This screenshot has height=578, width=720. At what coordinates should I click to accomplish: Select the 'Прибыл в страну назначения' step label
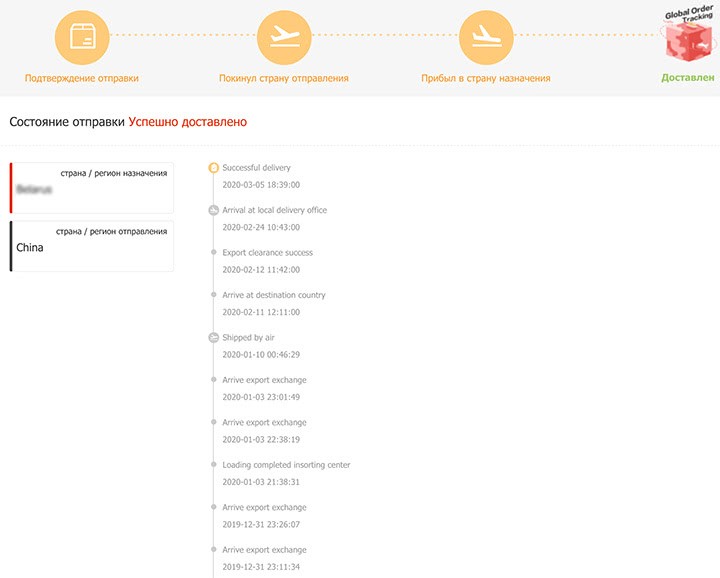486,78
